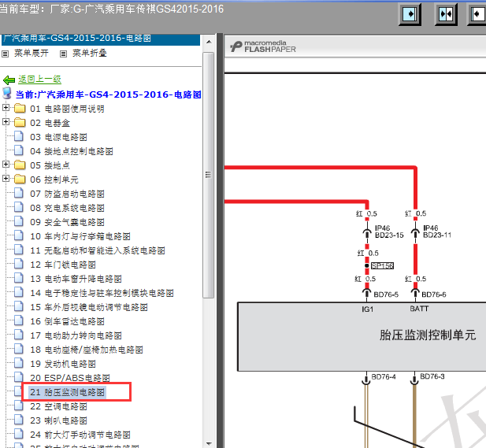Open 15 车外后视镜电动调节电路图
This screenshot has height=448, width=486.
point(89,307)
